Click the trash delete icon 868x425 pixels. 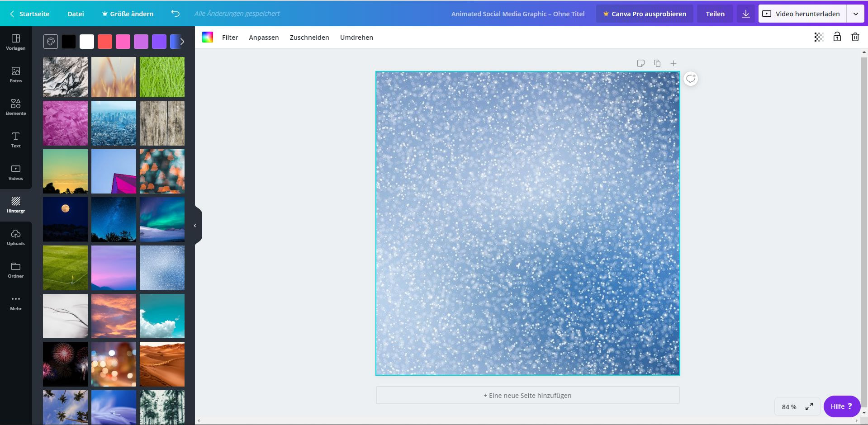pos(855,37)
